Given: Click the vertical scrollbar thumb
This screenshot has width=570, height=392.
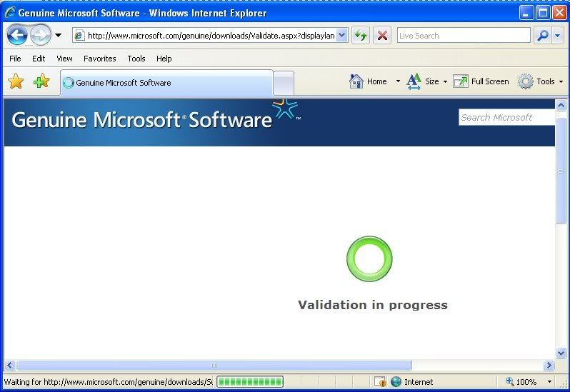Looking at the screenshot, I should pyautogui.click(x=561, y=170).
